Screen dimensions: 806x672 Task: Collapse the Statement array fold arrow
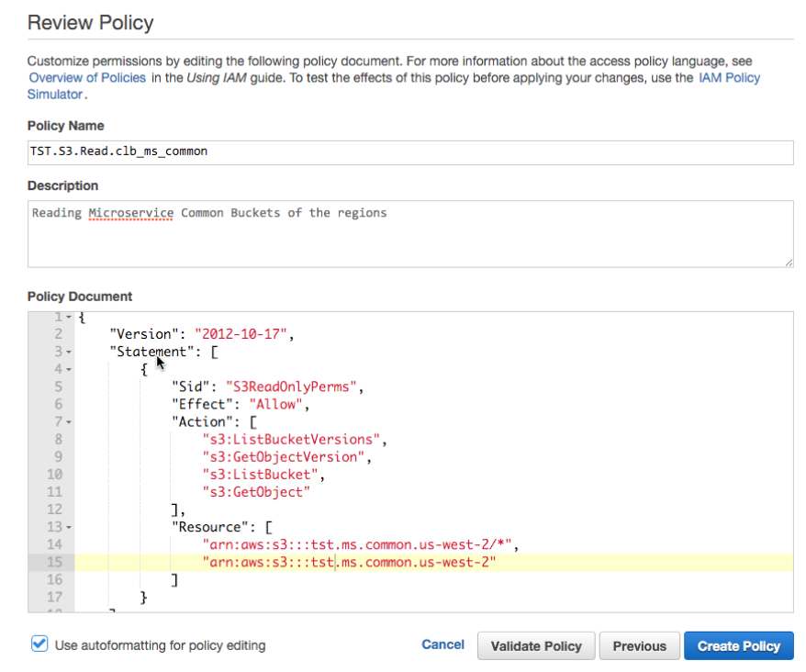(x=69, y=352)
